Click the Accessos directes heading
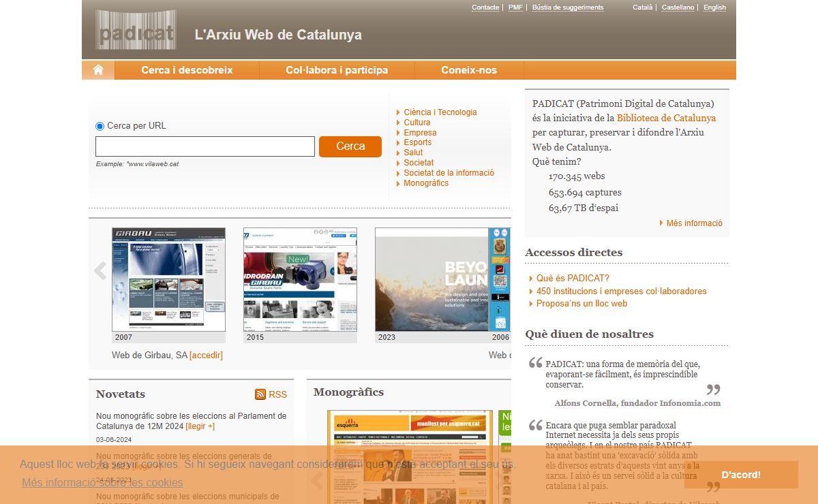 573,253
